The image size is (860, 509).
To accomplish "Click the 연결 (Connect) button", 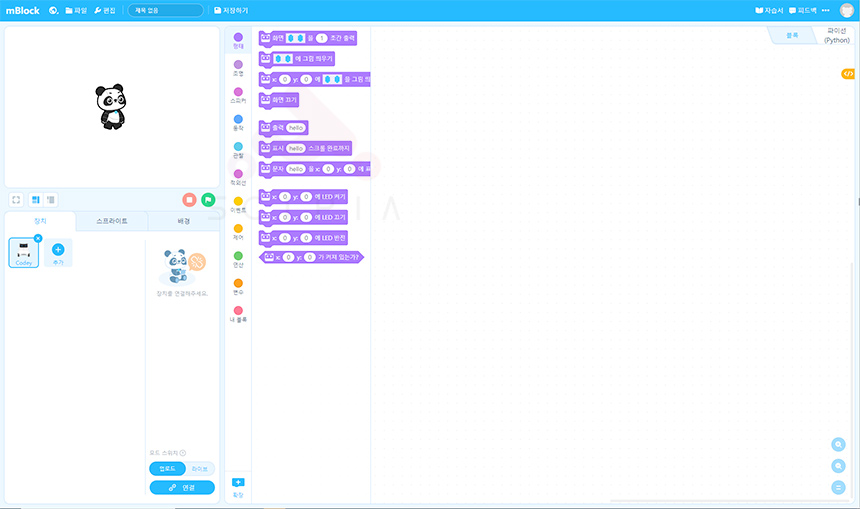I will pyautogui.click(x=182, y=487).
